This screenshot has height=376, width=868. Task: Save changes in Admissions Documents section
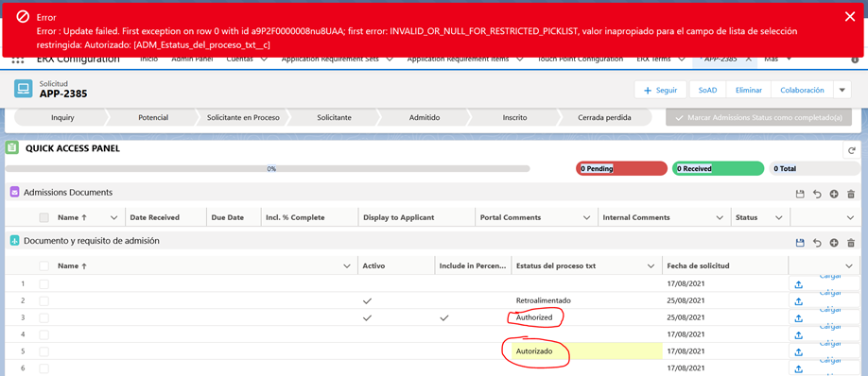pyautogui.click(x=799, y=194)
